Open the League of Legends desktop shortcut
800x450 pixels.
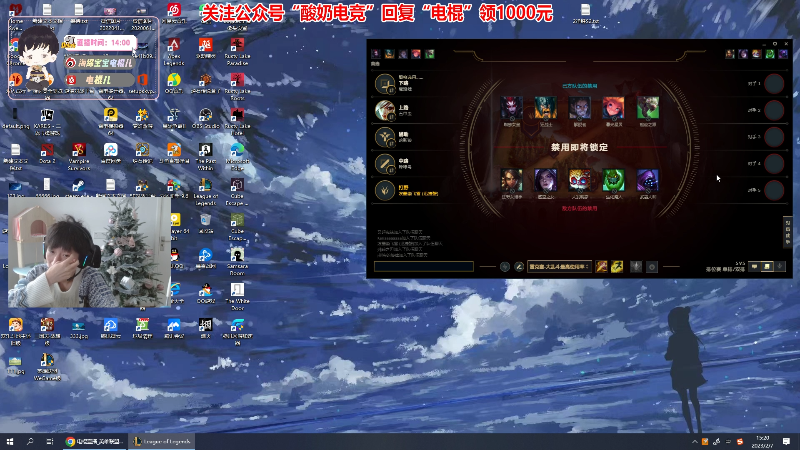(x=206, y=192)
